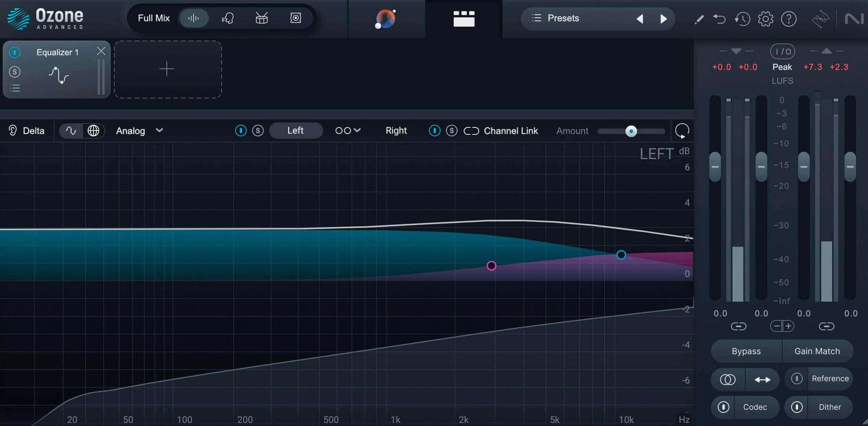Open settings gear icon
This screenshot has height=426, width=868.
(x=765, y=19)
